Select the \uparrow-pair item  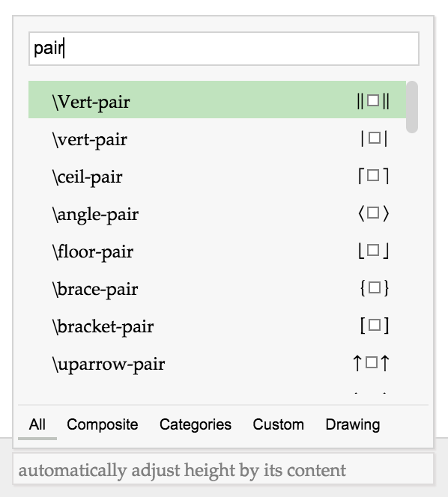point(217,362)
